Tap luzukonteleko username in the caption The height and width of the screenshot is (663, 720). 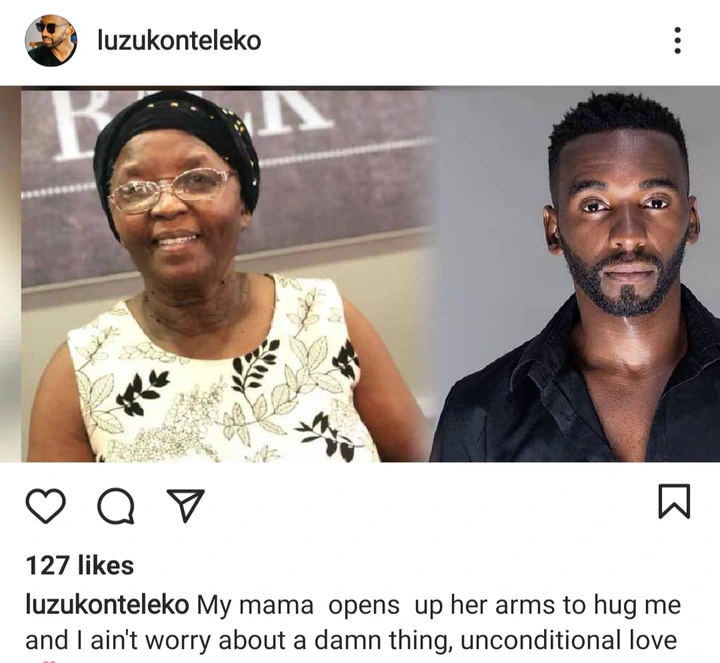pos(107,605)
